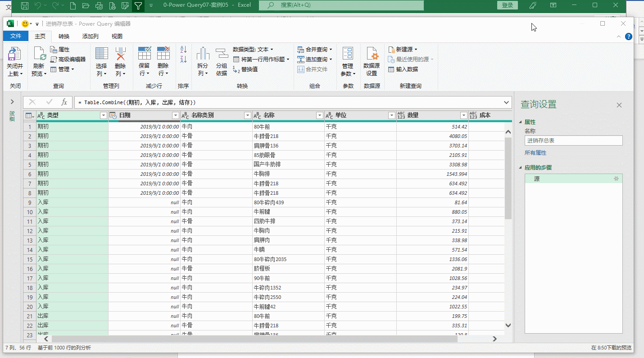Click the 数据源设置 (Data Source Settings) icon
Viewport: 644px width, 358px height.
372,53
